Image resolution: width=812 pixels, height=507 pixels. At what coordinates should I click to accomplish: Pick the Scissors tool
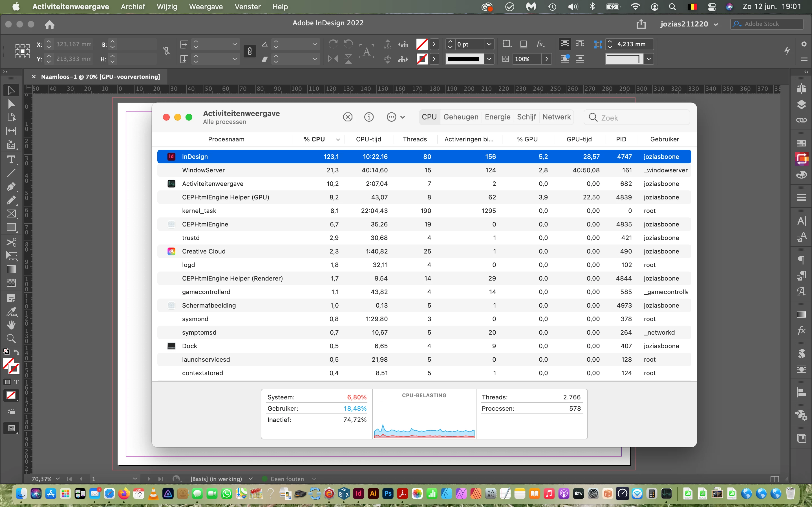[11, 242]
